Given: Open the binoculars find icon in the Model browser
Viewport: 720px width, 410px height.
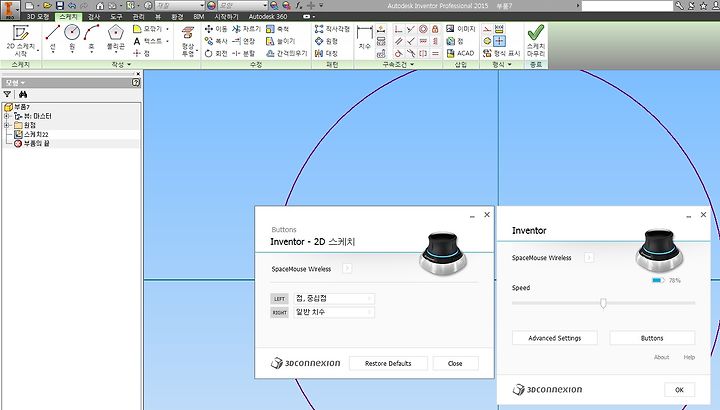Looking at the screenshot, I should (23, 94).
